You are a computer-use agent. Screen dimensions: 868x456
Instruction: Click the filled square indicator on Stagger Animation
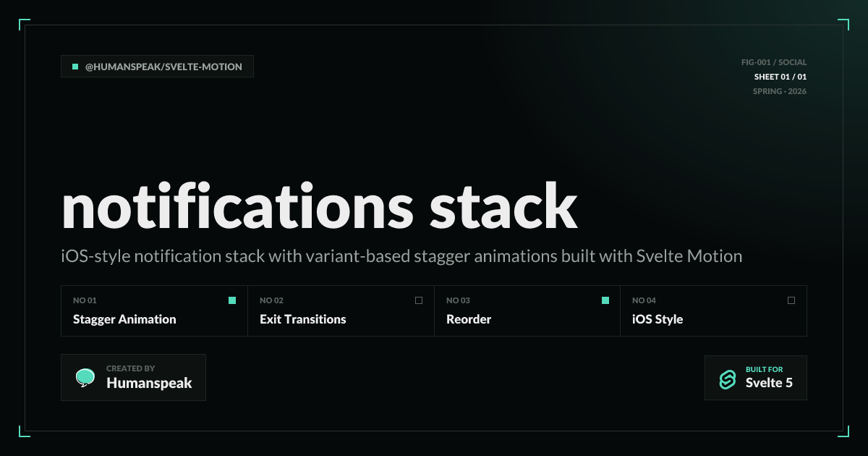(x=232, y=300)
